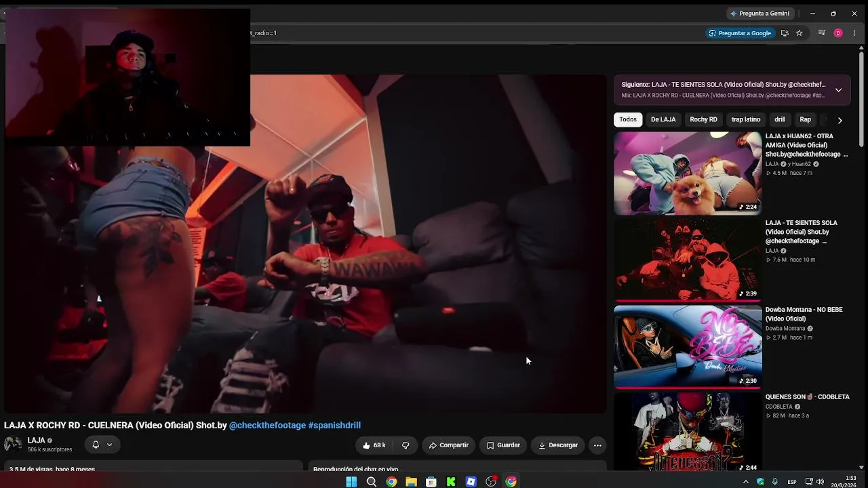This screenshot has height=488, width=868.
Task: Open the Chrome profile avatar
Action: point(838,33)
